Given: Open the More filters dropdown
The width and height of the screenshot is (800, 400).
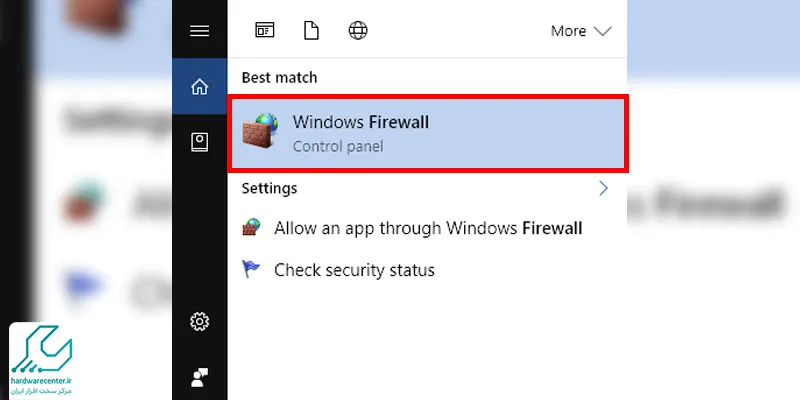Looking at the screenshot, I should (x=580, y=31).
